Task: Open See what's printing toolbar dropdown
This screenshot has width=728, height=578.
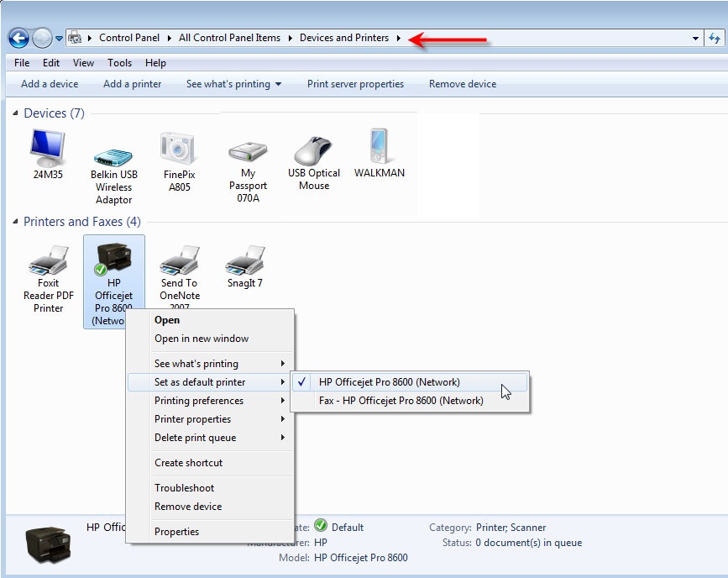Action: click(233, 84)
